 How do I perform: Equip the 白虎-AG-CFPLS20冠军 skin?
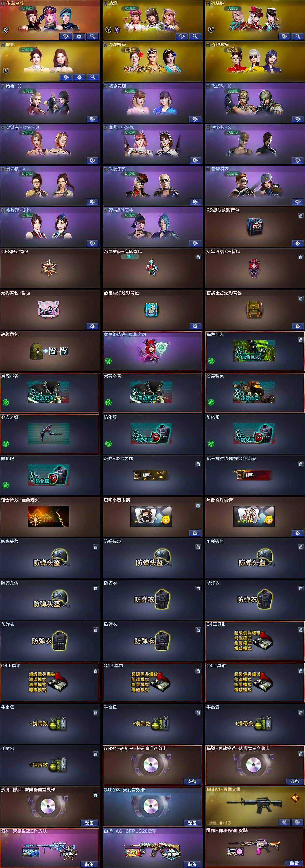click(x=192, y=864)
